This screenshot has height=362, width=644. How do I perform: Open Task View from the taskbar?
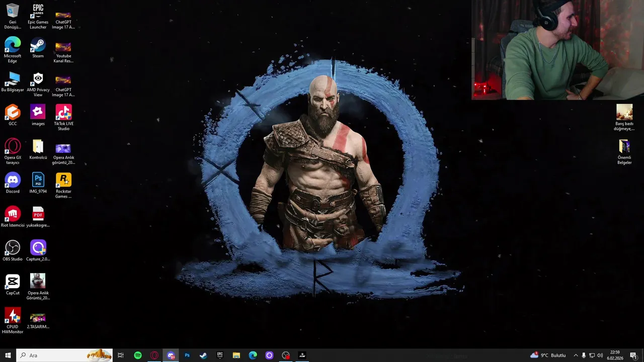tap(121, 355)
